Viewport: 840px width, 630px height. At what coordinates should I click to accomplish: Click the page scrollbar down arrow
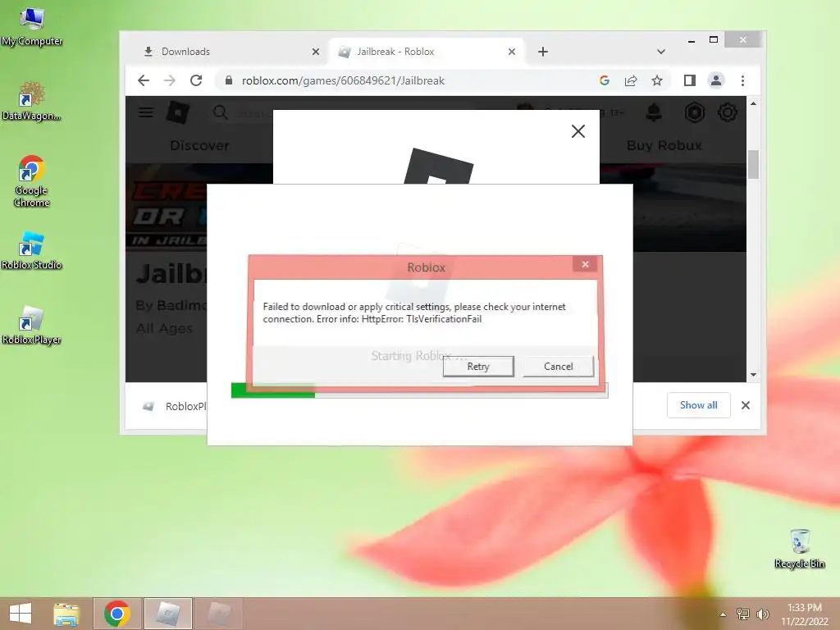point(753,374)
